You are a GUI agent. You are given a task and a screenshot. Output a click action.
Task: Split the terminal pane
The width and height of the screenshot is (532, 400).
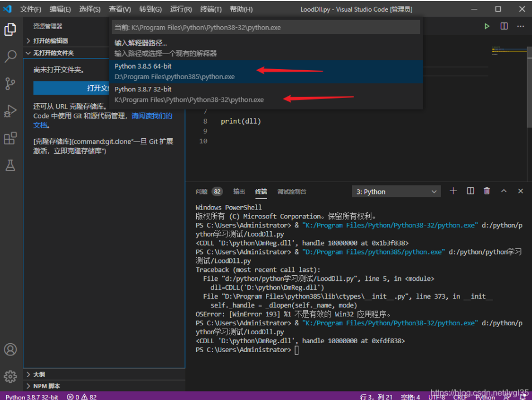point(470,191)
